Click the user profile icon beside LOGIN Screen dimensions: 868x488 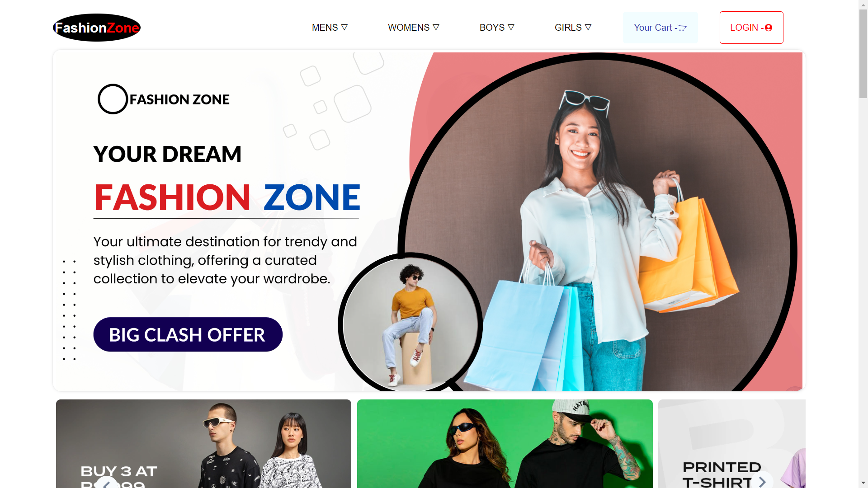point(769,28)
